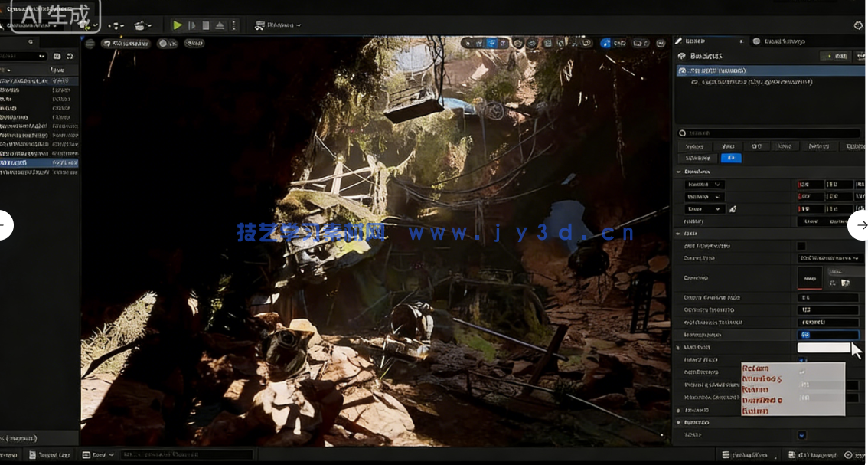Open the Platforms dropdown in the main toolbar
This screenshot has height=465, width=868.
[277, 25]
